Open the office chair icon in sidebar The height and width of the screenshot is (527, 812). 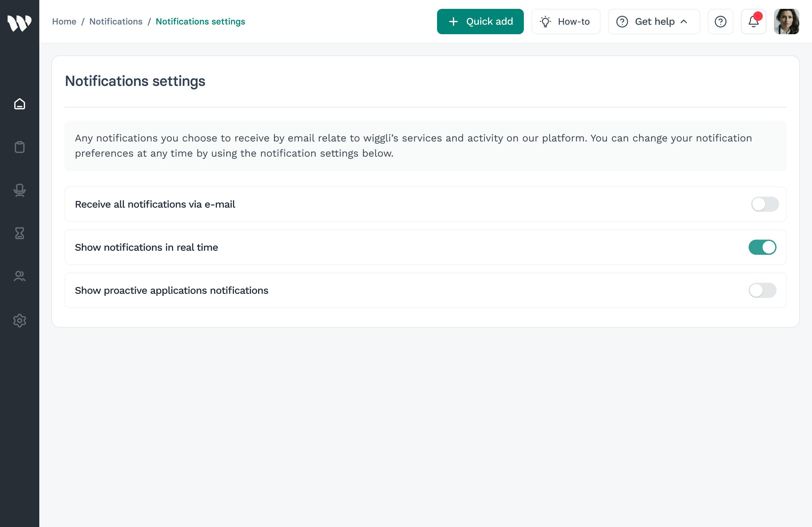(x=19, y=190)
